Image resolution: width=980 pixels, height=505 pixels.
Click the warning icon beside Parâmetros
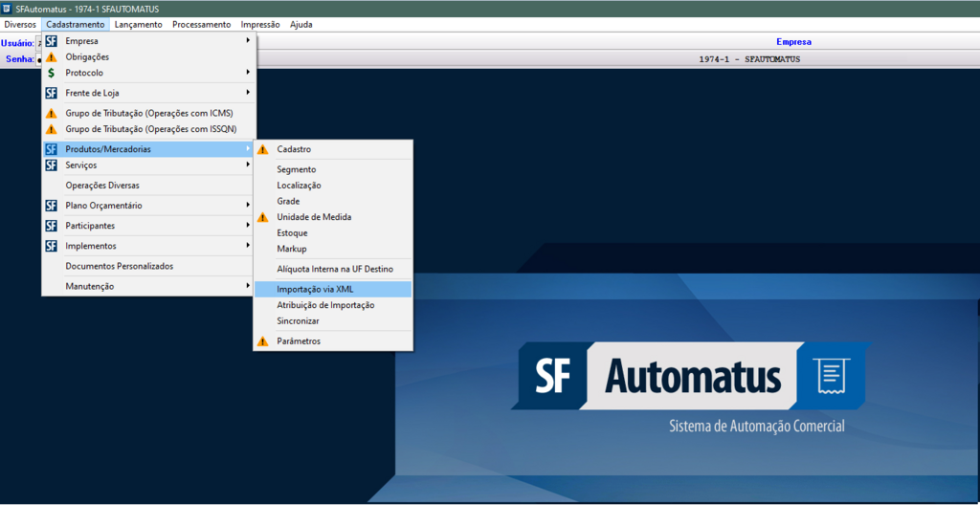262,341
